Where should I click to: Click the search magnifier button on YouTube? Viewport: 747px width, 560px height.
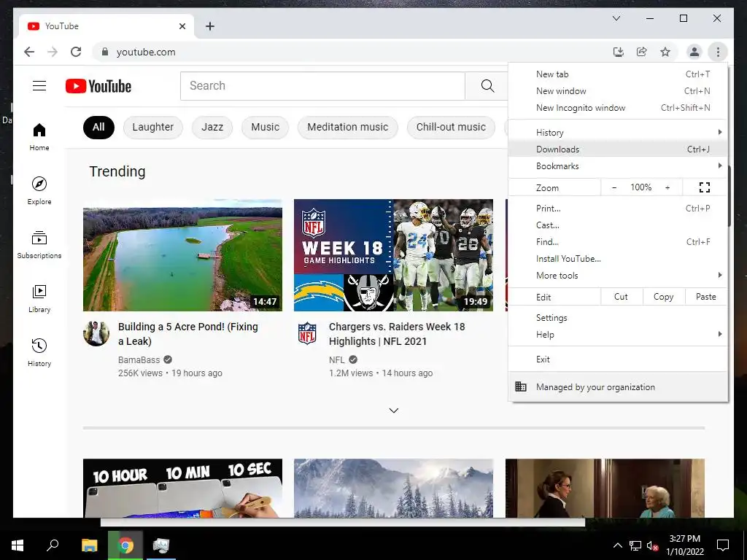tap(487, 86)
